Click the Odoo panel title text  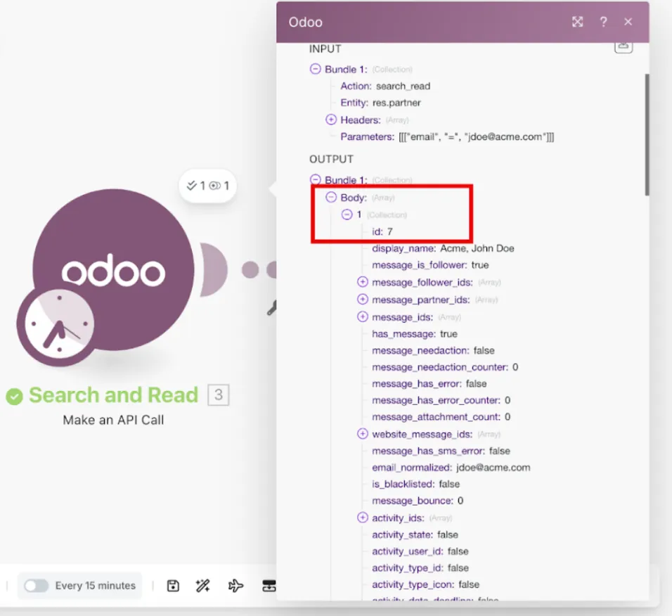tap(305, 22)
